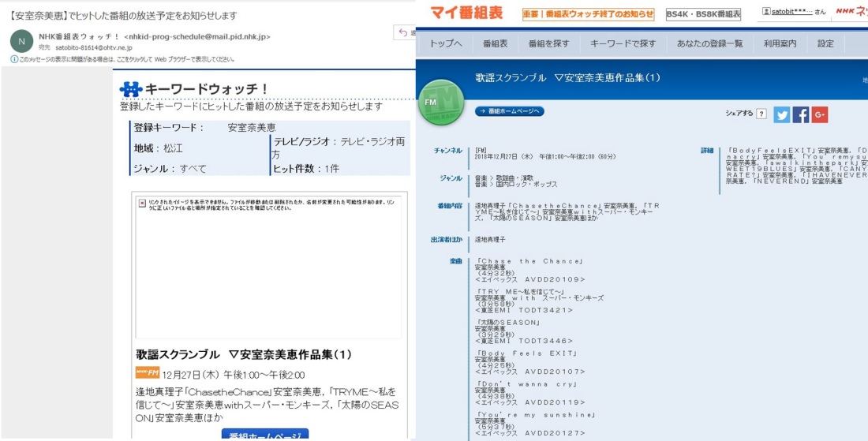Open the 番組表ウォッチ終了のお知らせ notice link

588,14
